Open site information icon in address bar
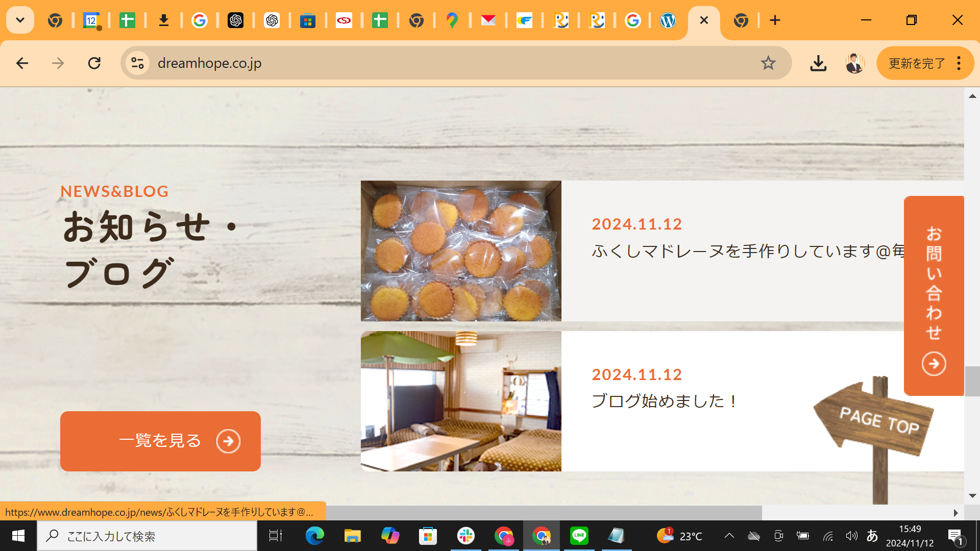 point(137,63)
